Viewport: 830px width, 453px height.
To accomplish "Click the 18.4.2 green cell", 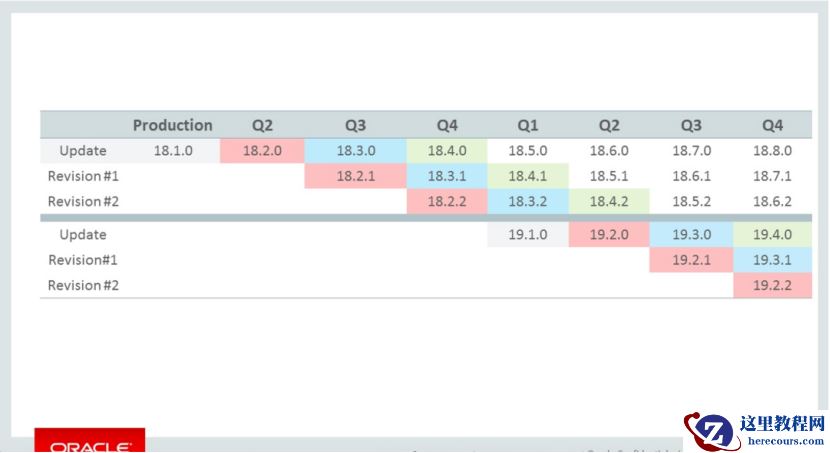I will pos(609,201).
